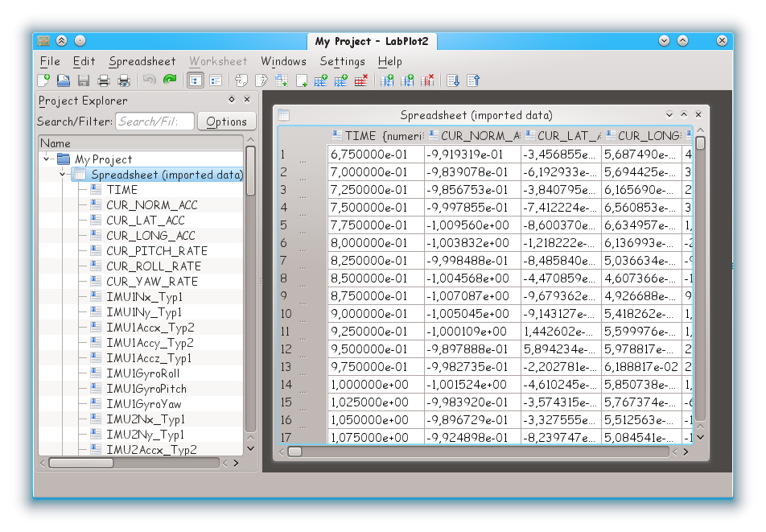The image size is (766, 532).
Task: Collapse the My Project tree node
Action: coord(48,159)
